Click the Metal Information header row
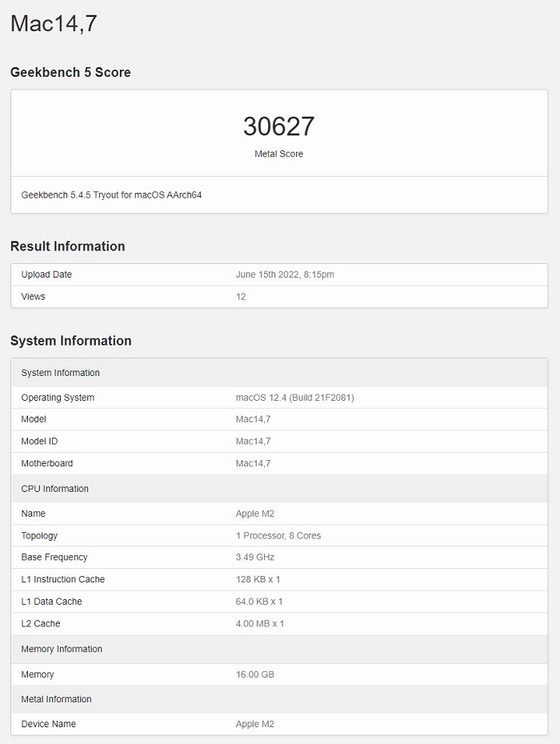Image resolution: width=560 pixels, height=744 pixels. pos(279,699)
